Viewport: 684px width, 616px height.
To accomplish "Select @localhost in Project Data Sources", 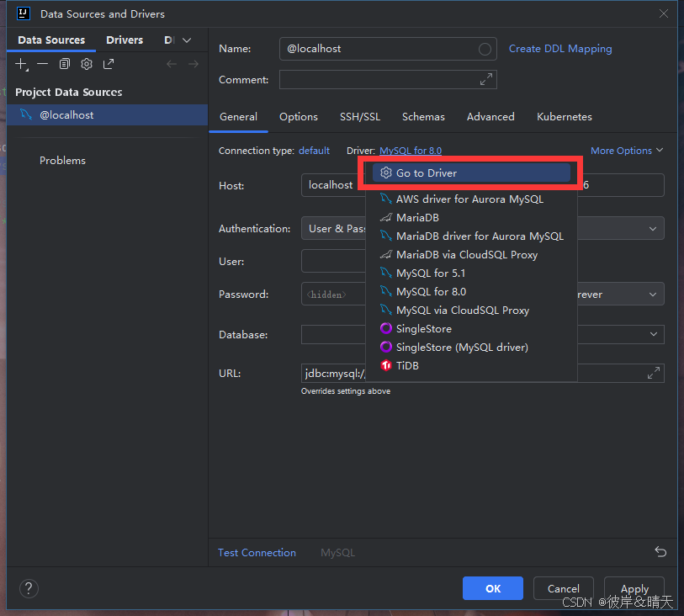I will pyautogui.click(x=108, y=114).
